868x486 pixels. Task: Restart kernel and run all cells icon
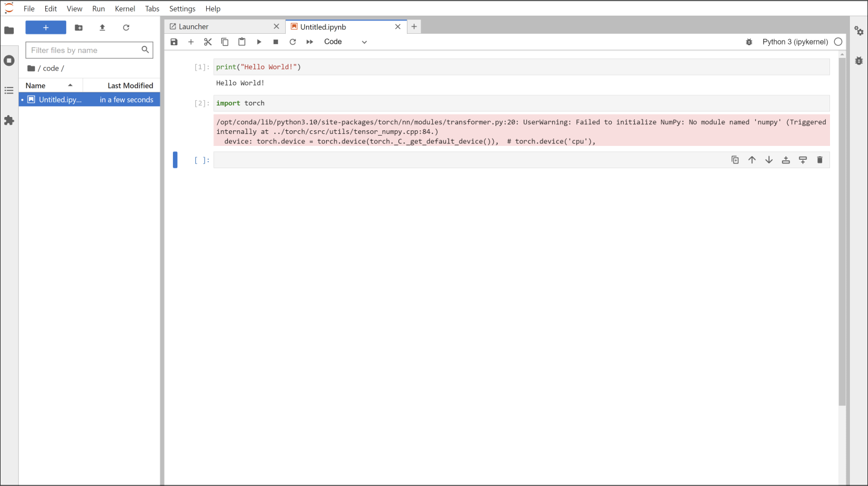pos(309,42)
